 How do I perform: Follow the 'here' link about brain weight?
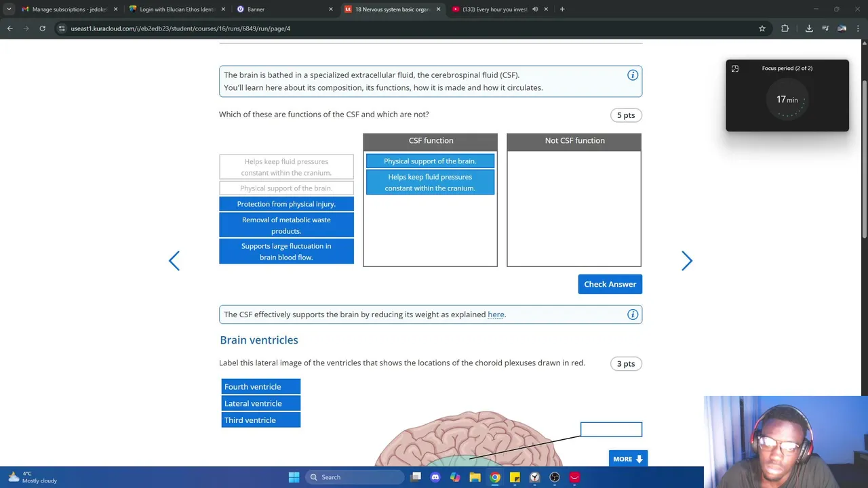(x=496, y=314)
